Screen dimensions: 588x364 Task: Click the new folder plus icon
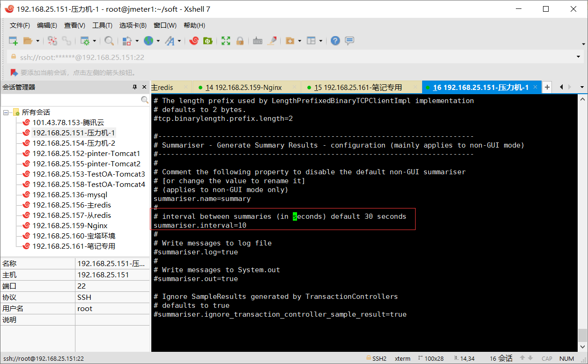coord(290,41)
